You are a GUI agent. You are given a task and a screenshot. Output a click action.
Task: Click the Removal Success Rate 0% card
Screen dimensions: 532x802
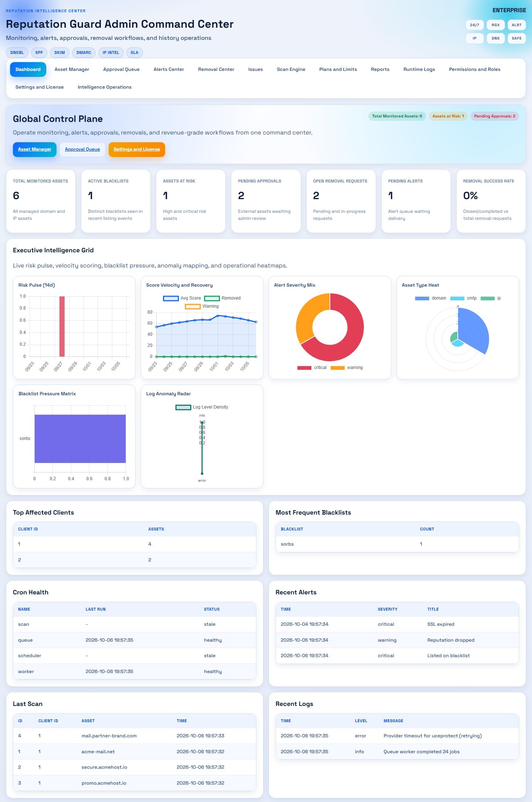(x=491, y=201)
